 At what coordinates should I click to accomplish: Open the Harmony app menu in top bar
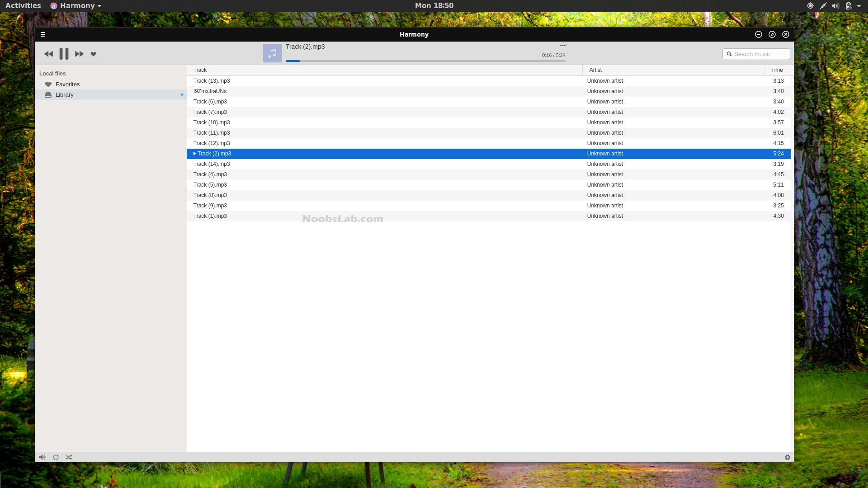pos(76,6)
